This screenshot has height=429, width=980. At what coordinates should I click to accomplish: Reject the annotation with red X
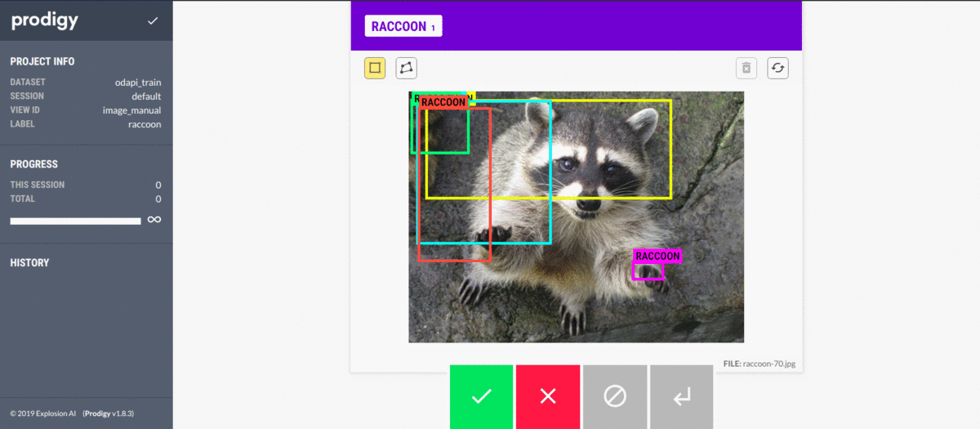point(548,396)
